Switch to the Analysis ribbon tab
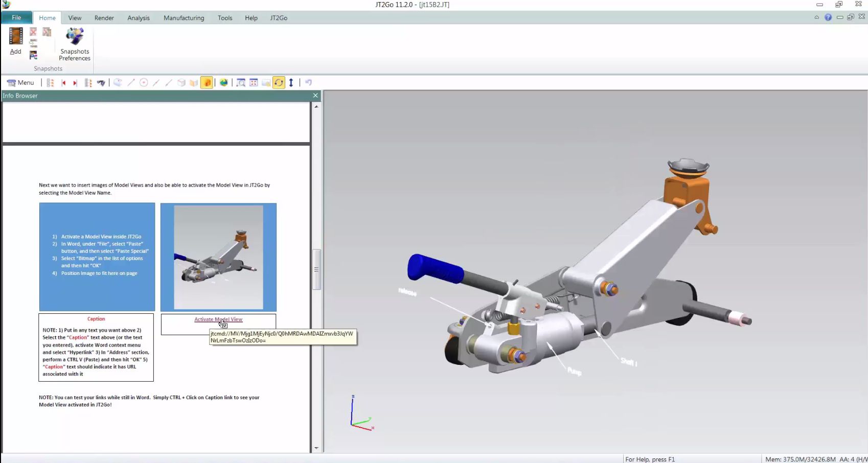 [139, 18]
